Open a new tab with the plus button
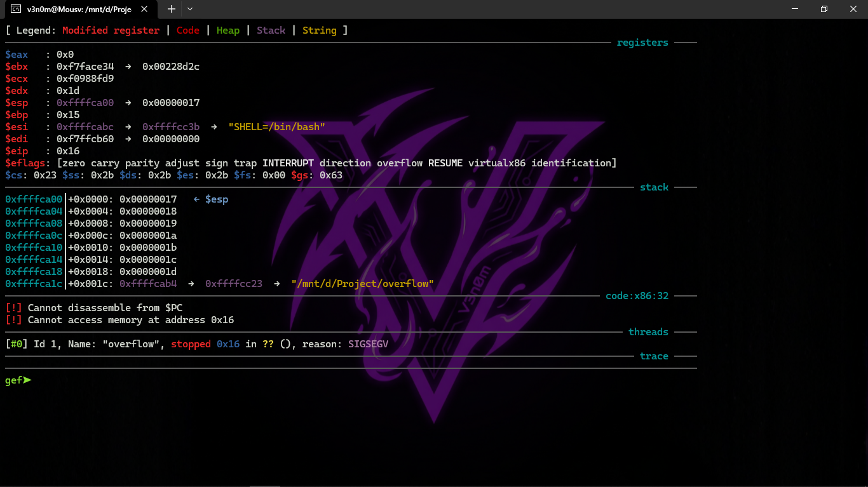Screen dimensions: 868x487 coord(172,9)
